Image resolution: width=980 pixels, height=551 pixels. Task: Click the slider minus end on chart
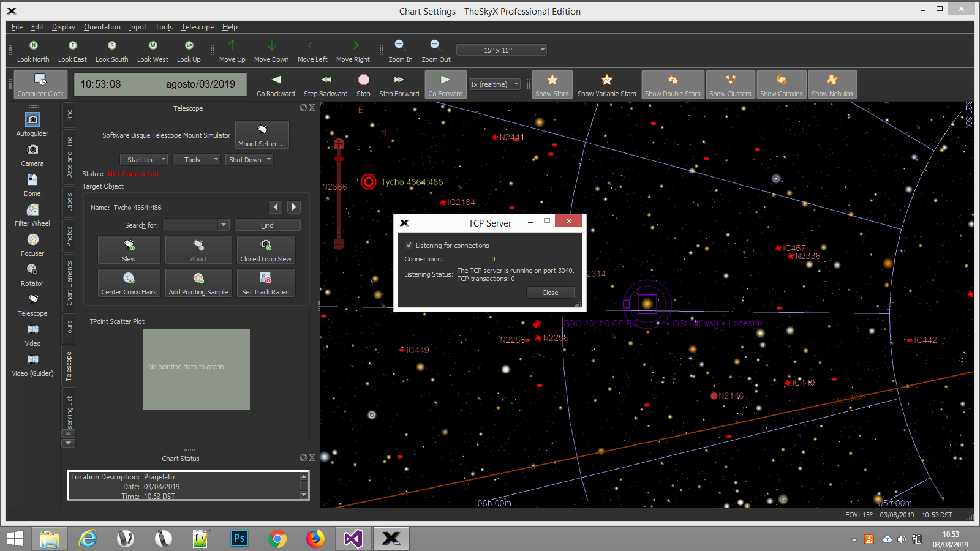pos(339,244)
